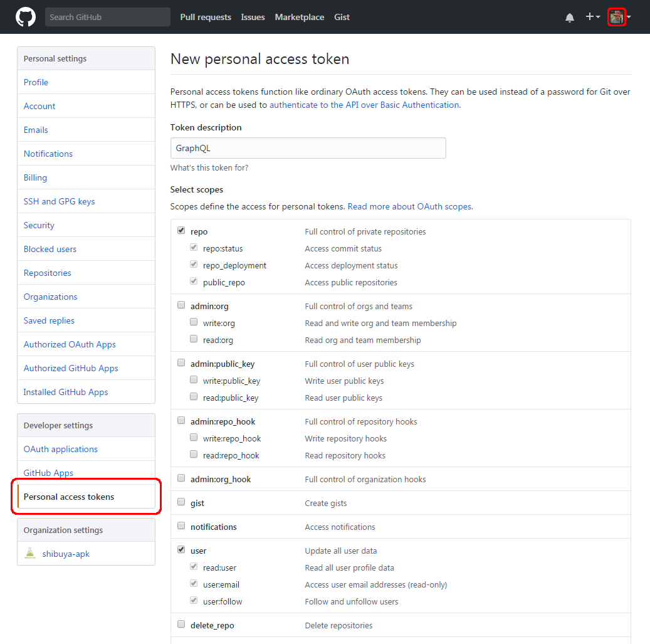
Task: Open the Issues page from the header
Action: coord(253,17)
